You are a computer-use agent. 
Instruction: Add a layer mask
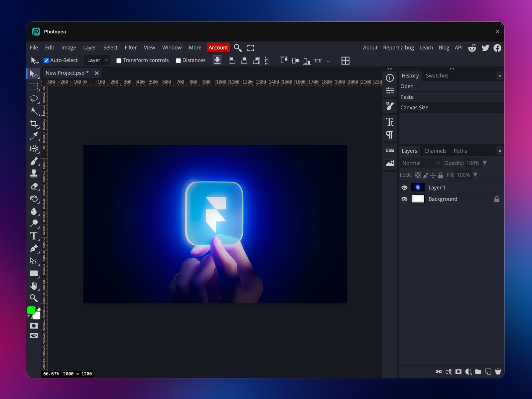pyautogui.click(x=459, y=372)
